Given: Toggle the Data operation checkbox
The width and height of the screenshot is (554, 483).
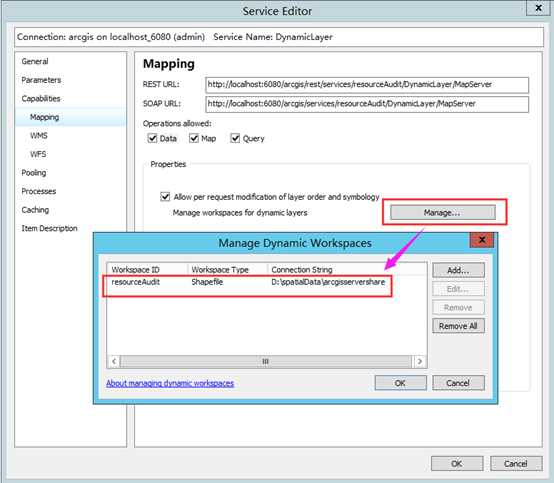Looking at the screenshot, I should [x=152, y=138].
